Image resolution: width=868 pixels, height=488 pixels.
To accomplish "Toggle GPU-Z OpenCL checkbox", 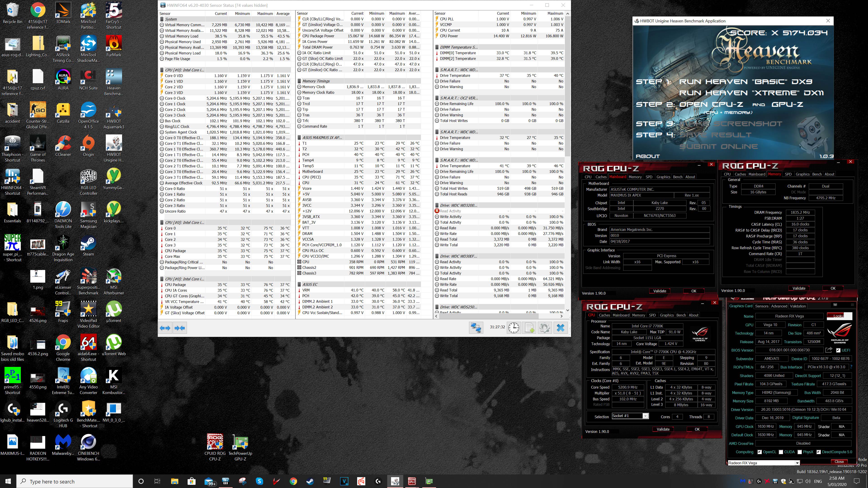I will click(759, 452).
